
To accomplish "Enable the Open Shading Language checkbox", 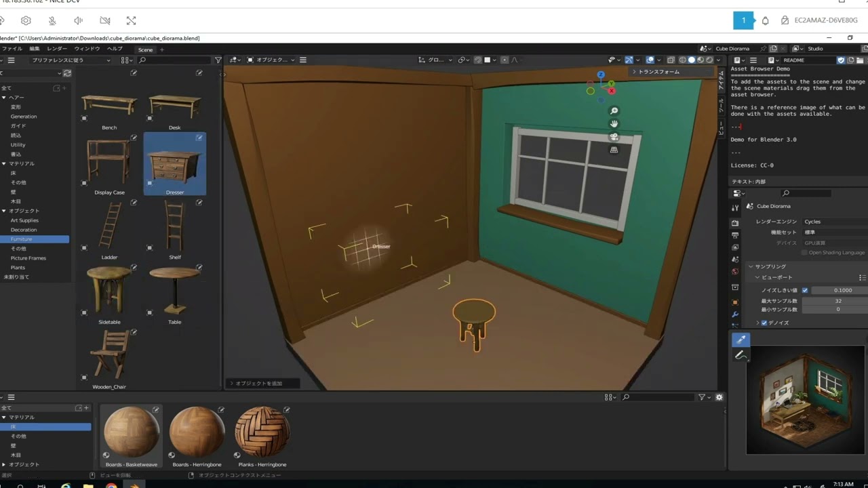I will click(804, 252).
